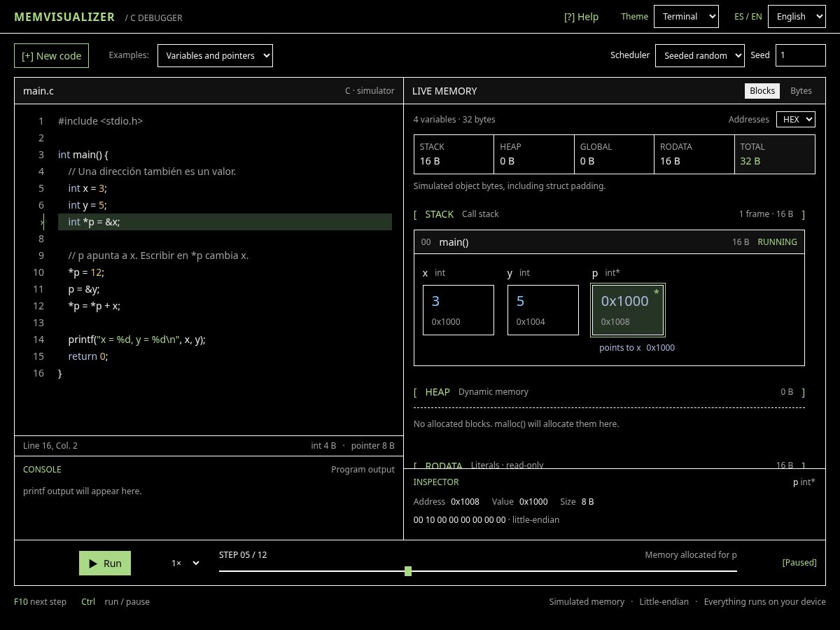This screenshot has width=840, height=630.
Task: Click the main() stack frame header
Action: click(609, 241)
